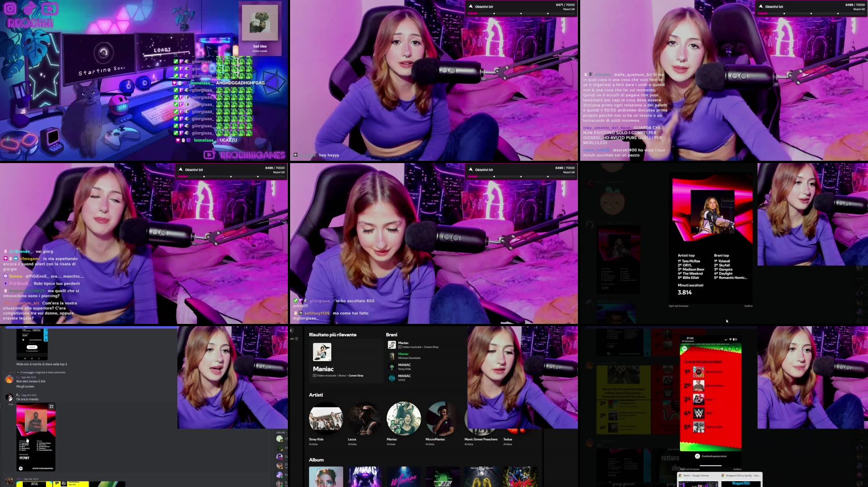
Task: Click 'Condividi questa storia' button
Action: (x=711, y=456)
